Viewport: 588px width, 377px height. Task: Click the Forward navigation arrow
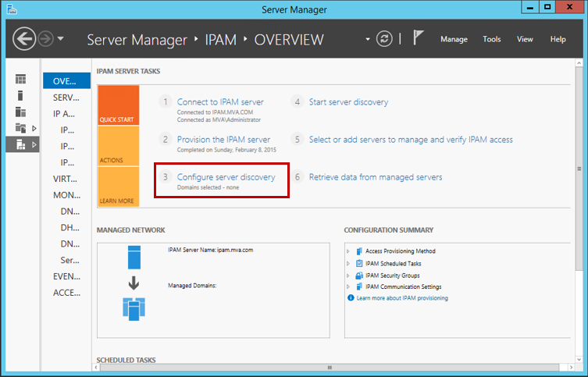pos(46,39)
